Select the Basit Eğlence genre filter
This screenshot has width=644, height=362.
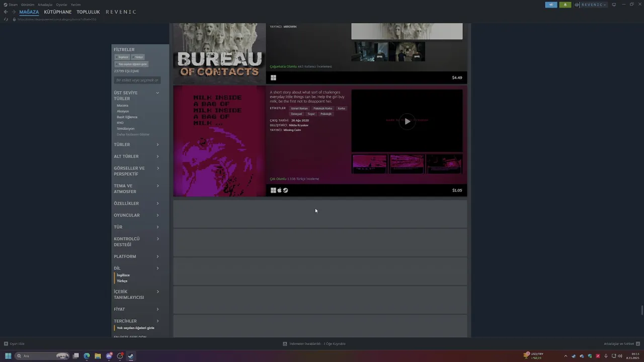pyautogui.click(x=127, y=117)
